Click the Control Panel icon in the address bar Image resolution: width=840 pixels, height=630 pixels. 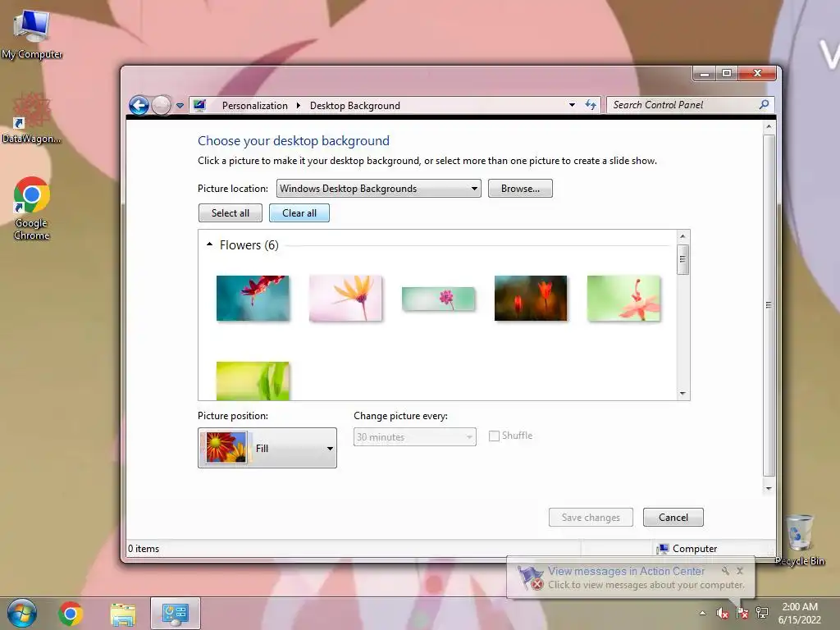[x=200, y=105]
